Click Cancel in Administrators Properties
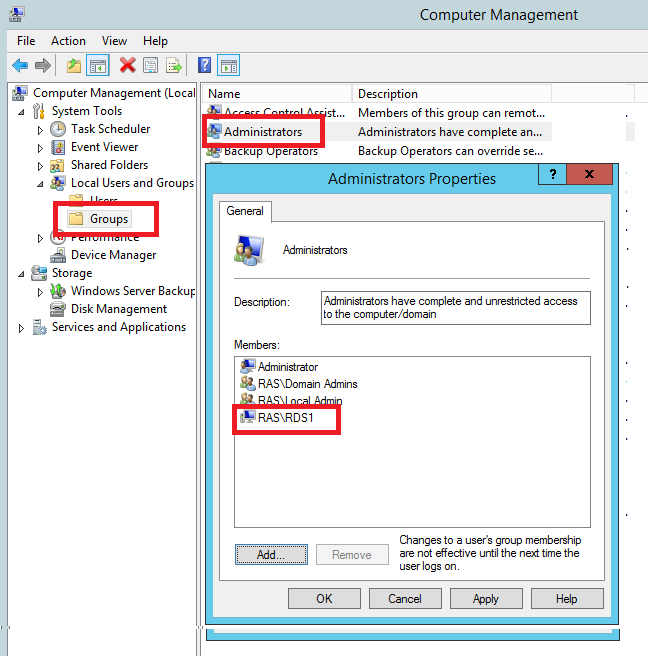Screen dimensions: 648x656 click(x=405, y=598)
